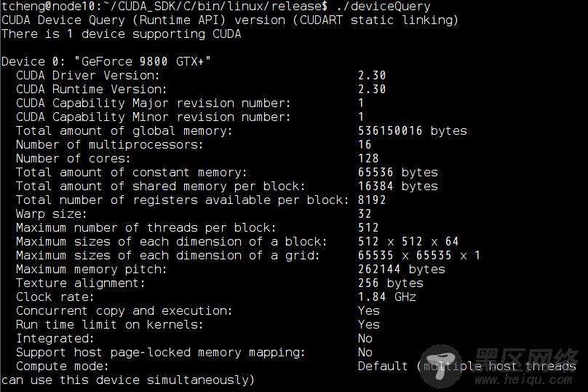This screenshot has width=588, height=392.
Task: Select the threads per block value '512'
Action: pos(368,228)
